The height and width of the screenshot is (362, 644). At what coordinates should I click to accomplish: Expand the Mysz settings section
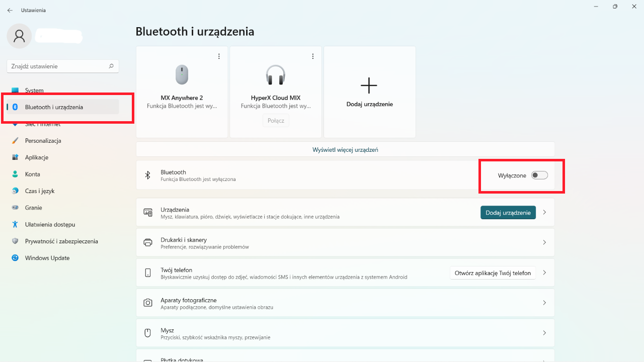(345, 332)
